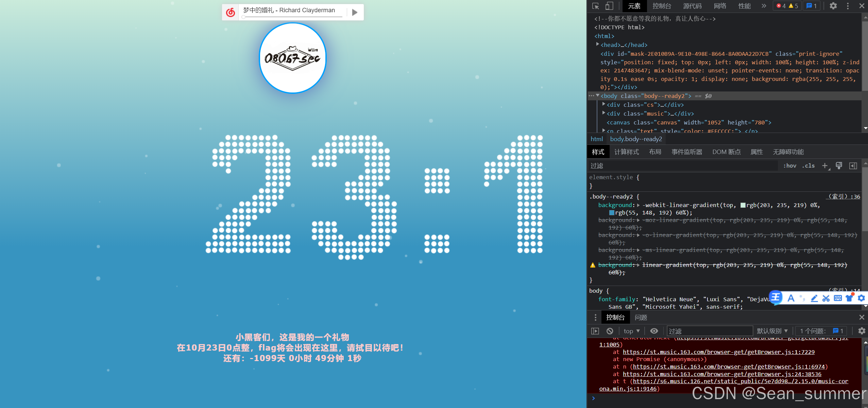Click create live expression eye icon

(654, 331)
